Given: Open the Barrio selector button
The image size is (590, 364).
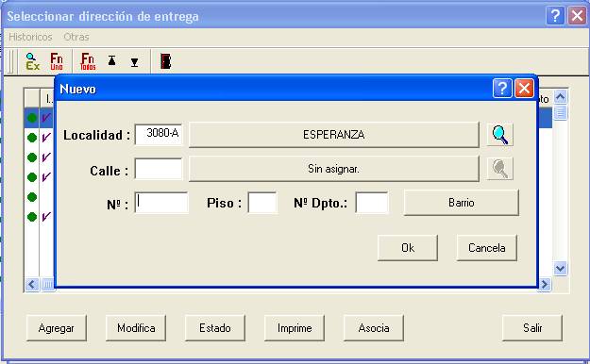Looking at the screenshot, I should pyautogui.click(x=462, y=203).
